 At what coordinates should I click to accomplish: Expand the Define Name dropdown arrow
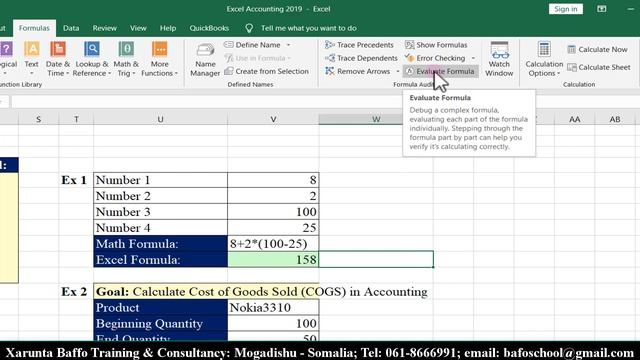(x=288, y=45)
